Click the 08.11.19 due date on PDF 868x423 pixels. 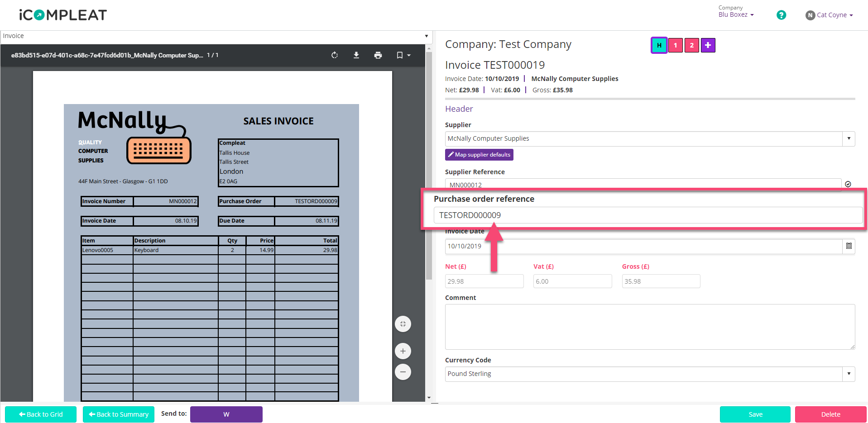[x=326, y=221]
